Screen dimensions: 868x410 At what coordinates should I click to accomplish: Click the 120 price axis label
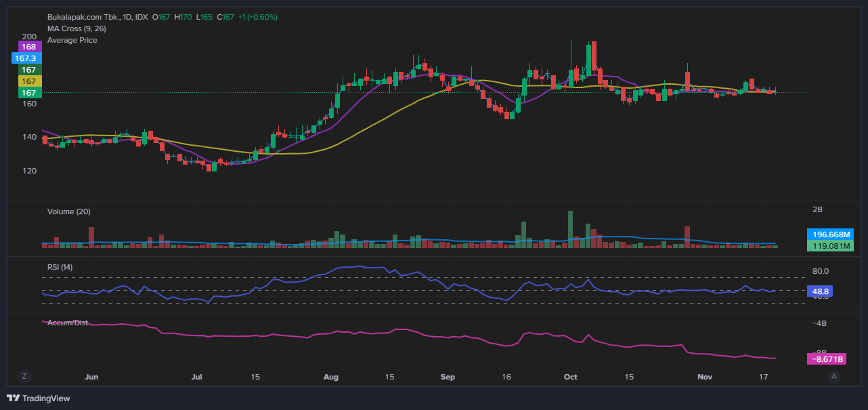[29, 171]
